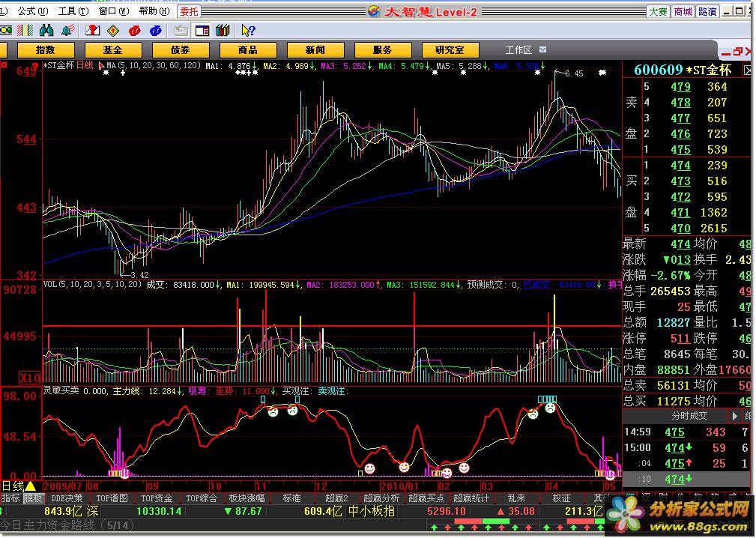Viewport: 756px width, 538px height.
Task: Switch to the 板块涨幅 tab
Action: 247,498
